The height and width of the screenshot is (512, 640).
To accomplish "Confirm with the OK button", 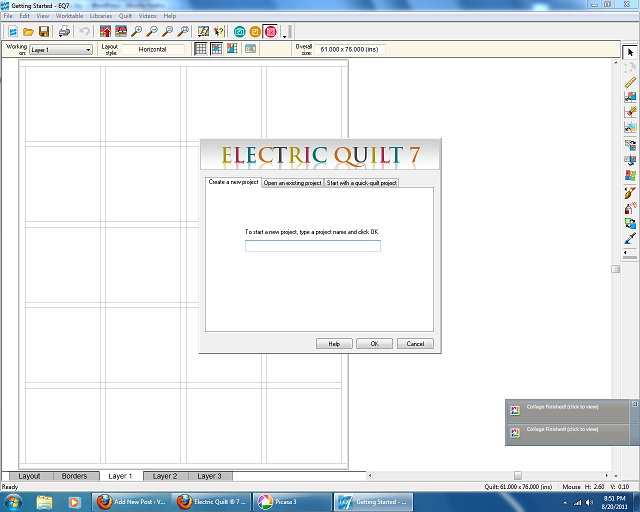I will pyautogui.click(x=374, y=344).
